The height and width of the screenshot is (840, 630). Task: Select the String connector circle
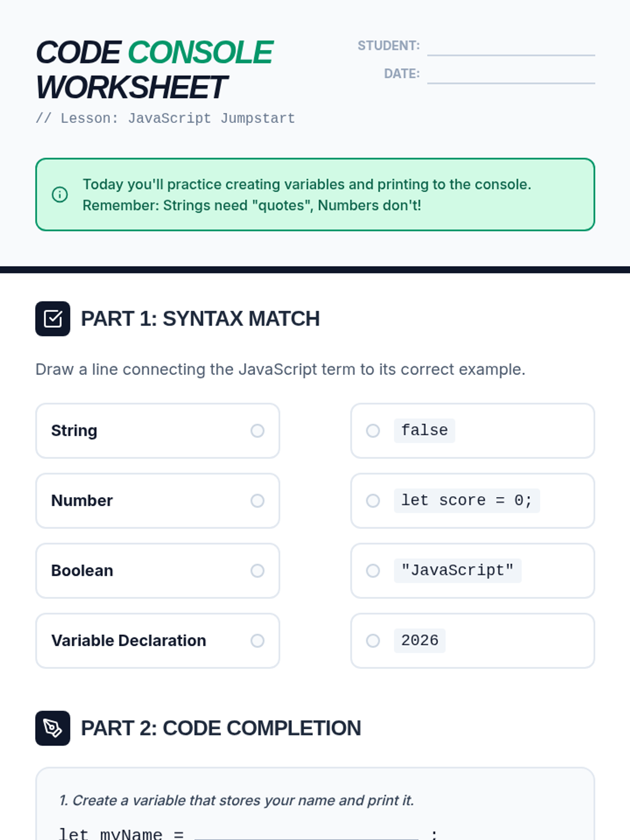[257, 431]
